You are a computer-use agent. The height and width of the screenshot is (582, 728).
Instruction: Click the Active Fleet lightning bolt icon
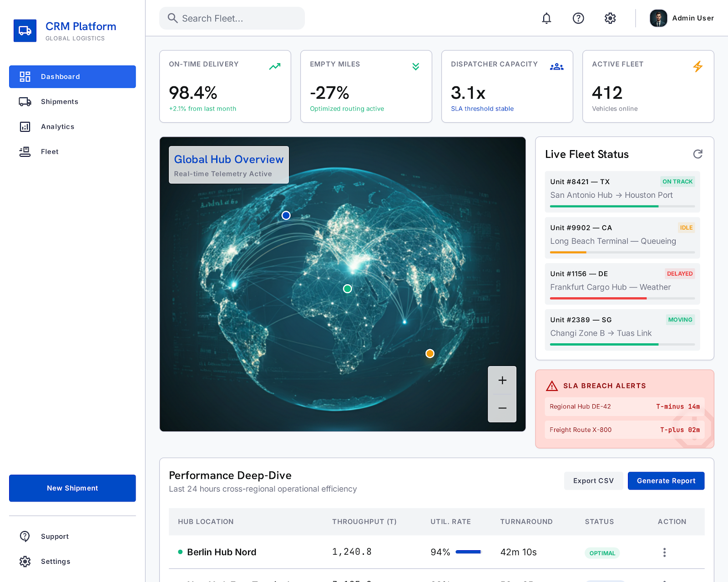coord(698,66)
